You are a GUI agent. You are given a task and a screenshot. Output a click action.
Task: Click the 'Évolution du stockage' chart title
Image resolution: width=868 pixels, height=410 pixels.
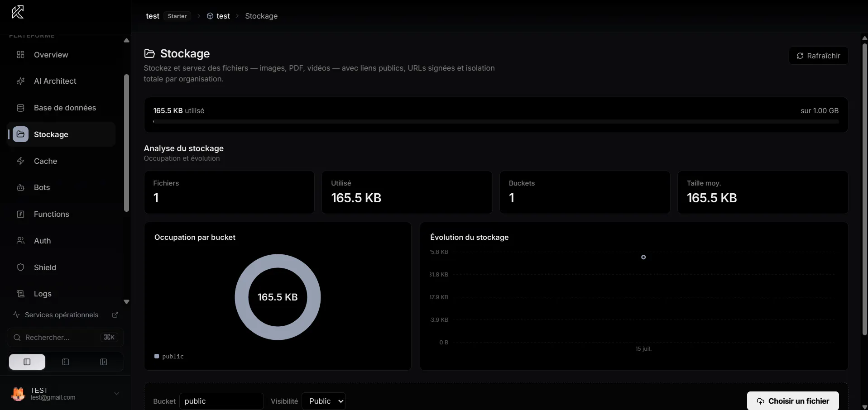tap(470, 237)
